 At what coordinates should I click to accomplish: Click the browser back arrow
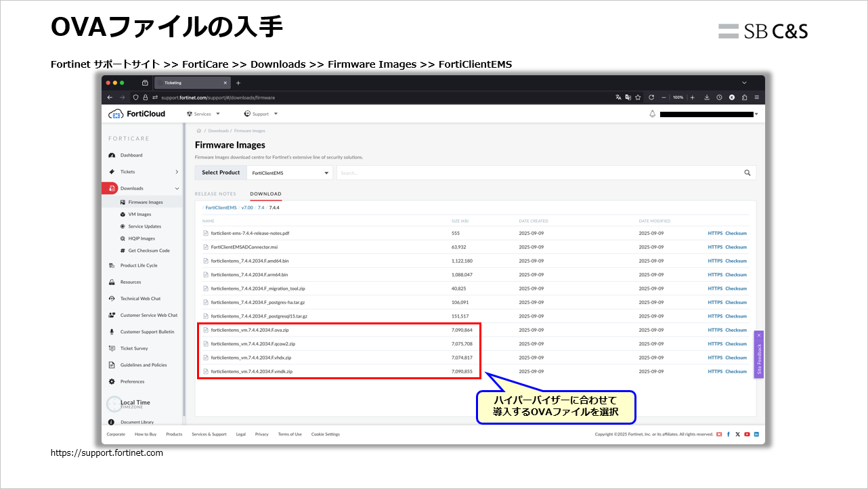tap(111, 97)
